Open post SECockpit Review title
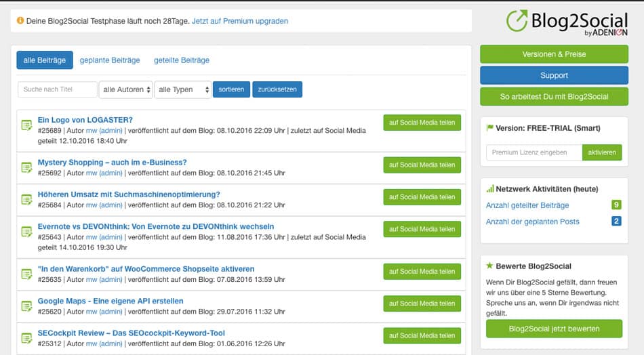Screen dimensions: 644x355 point(132,333)
